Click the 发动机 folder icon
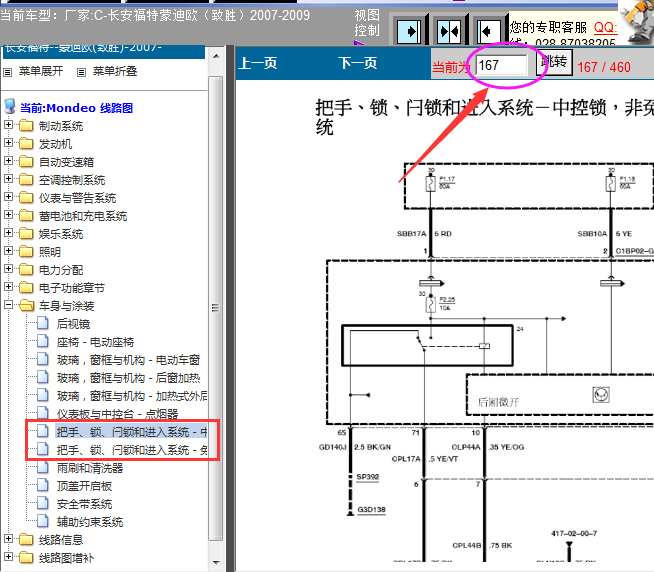Image resolution: width=654 pixels, height=572 pixels. pyautogui.click(x=26, y=143)
